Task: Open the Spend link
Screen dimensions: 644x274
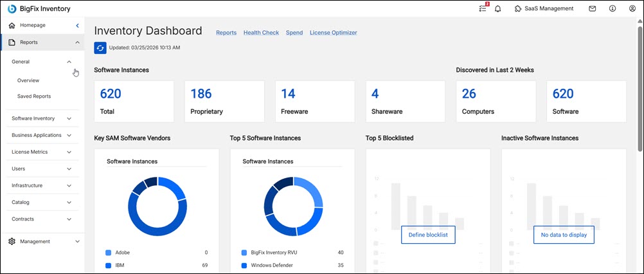Action: [x=294, y=32]
